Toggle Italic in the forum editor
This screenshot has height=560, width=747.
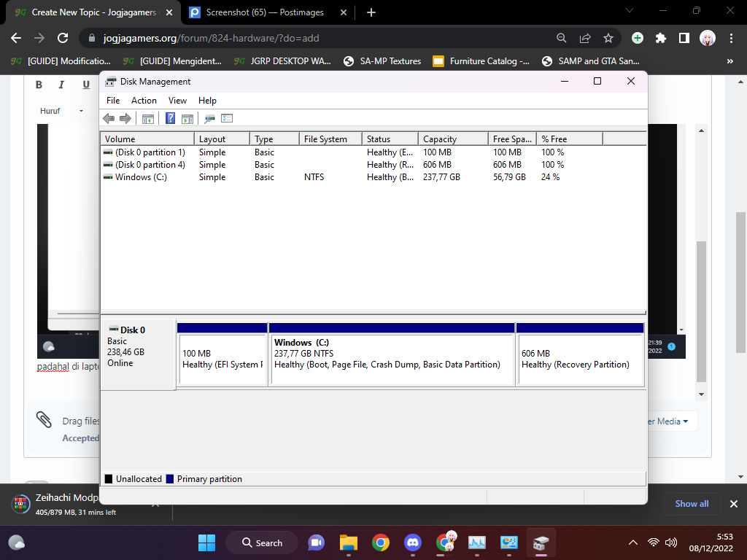tap(61, 85)
